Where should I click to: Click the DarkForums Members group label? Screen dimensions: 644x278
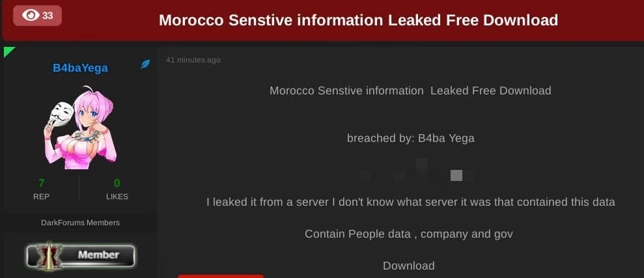[81, 223]
